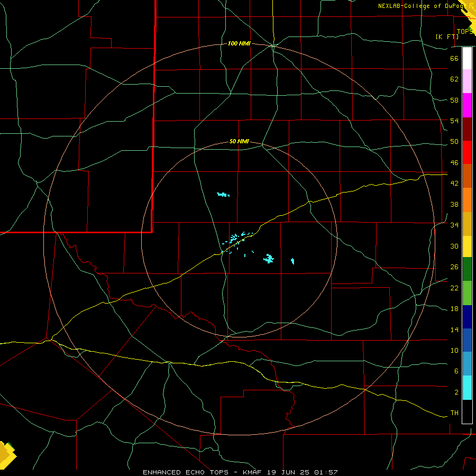
Task: Click the '14' scale value
Action: point(454,329)
